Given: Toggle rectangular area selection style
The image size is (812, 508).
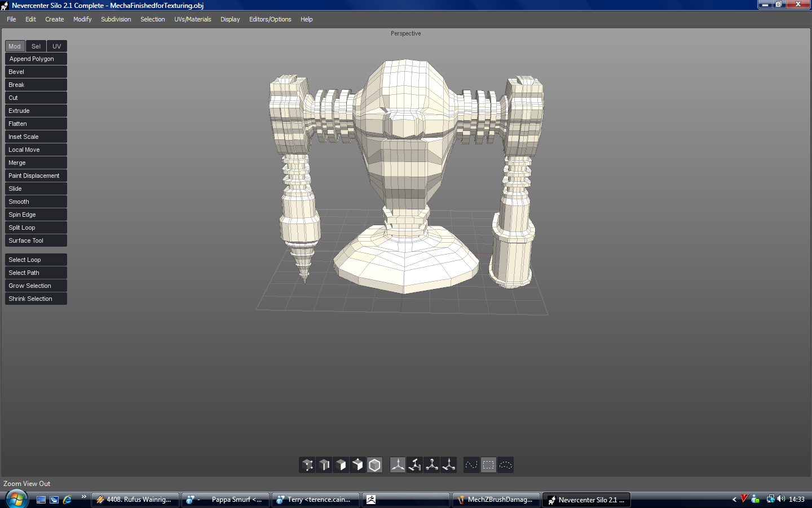Looking at the screenshot, I should tap(488, 465).
